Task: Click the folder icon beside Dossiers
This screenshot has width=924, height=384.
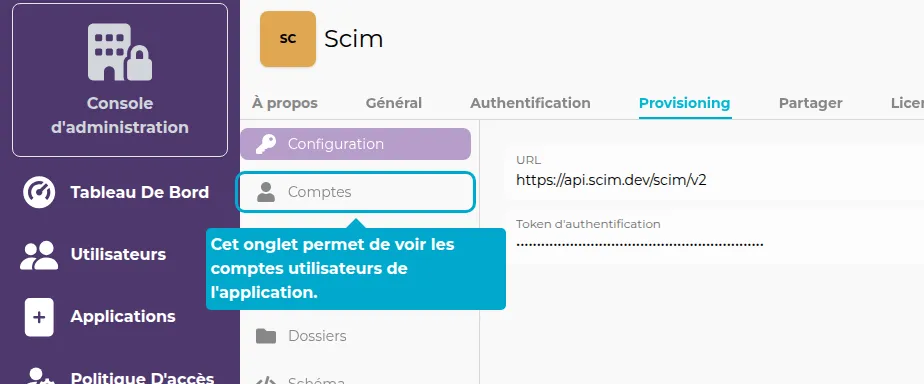Action: coord(266,336)
